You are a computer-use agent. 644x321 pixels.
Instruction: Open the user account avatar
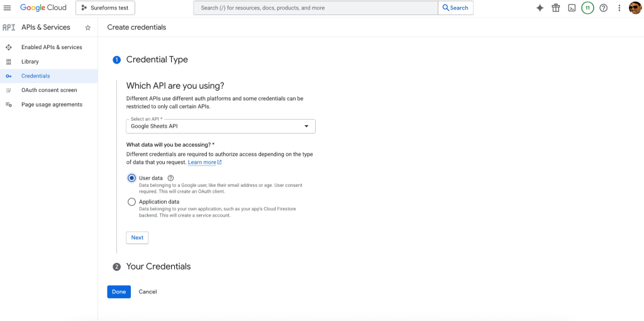(635, 8)
